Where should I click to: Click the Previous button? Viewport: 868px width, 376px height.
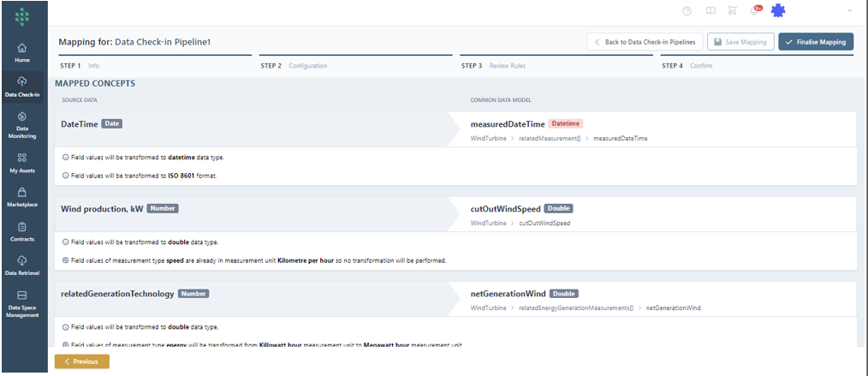(x=81, y=361)
